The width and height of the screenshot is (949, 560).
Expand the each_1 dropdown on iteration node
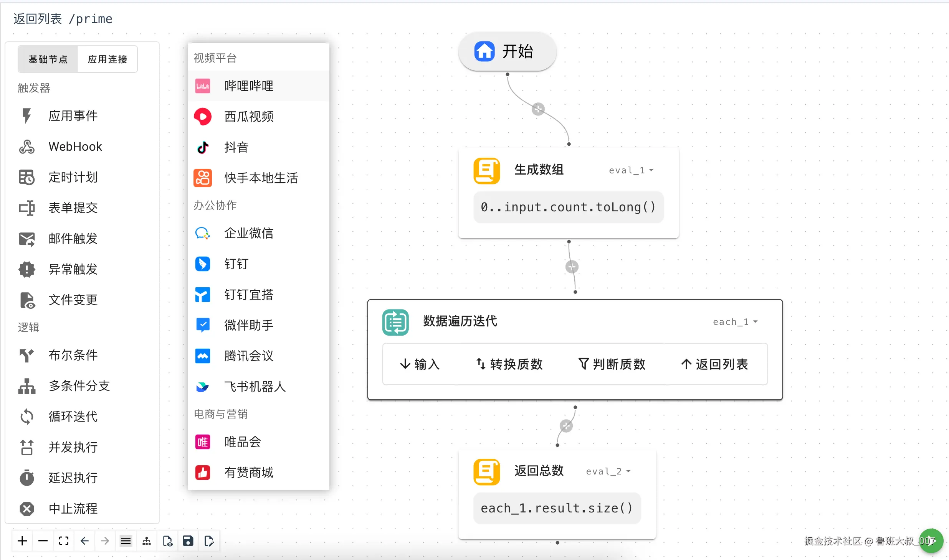[x=735, y=322]
